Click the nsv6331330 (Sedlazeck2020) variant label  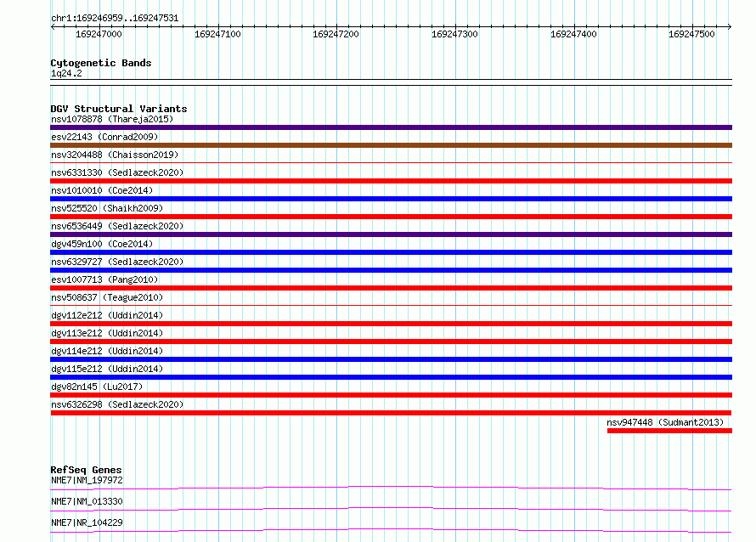[x=117, y=172]
